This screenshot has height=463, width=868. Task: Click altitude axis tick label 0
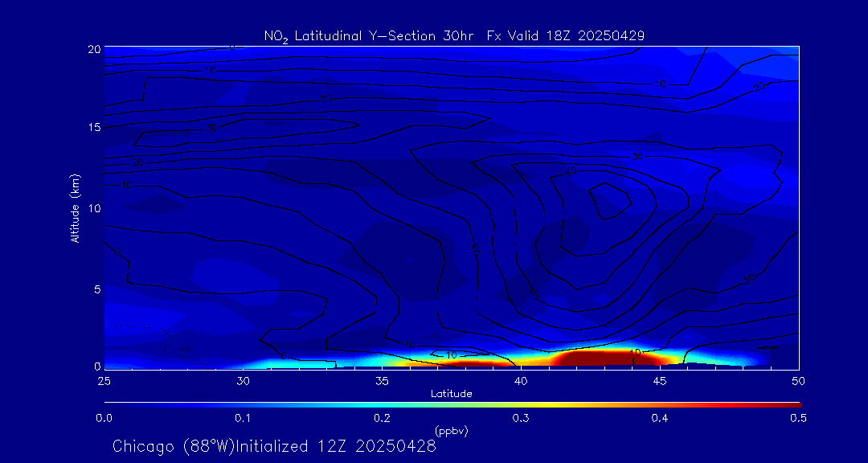coord(97,366)
